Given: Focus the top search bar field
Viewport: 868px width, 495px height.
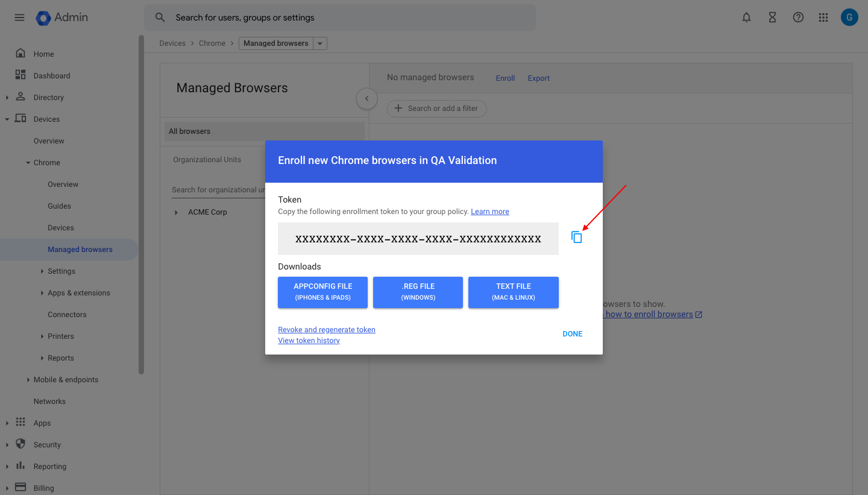Looking at the screenshot, I should 340,17.
